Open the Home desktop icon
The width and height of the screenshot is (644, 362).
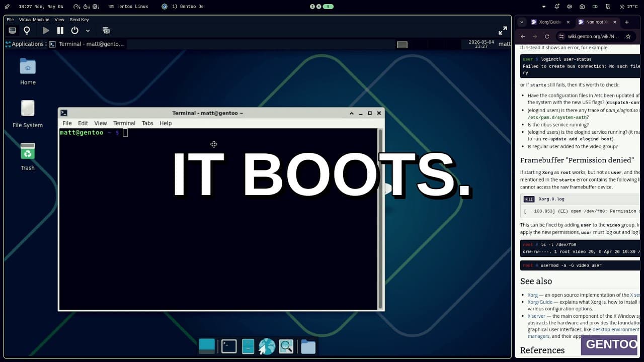pyautogui.click(x=28, y=72)
